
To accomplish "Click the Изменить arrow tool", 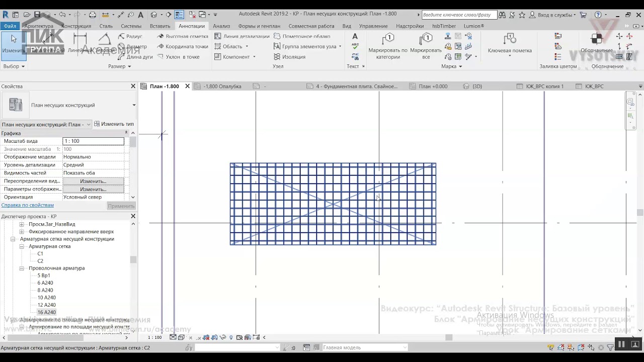I will click(14, 45).
